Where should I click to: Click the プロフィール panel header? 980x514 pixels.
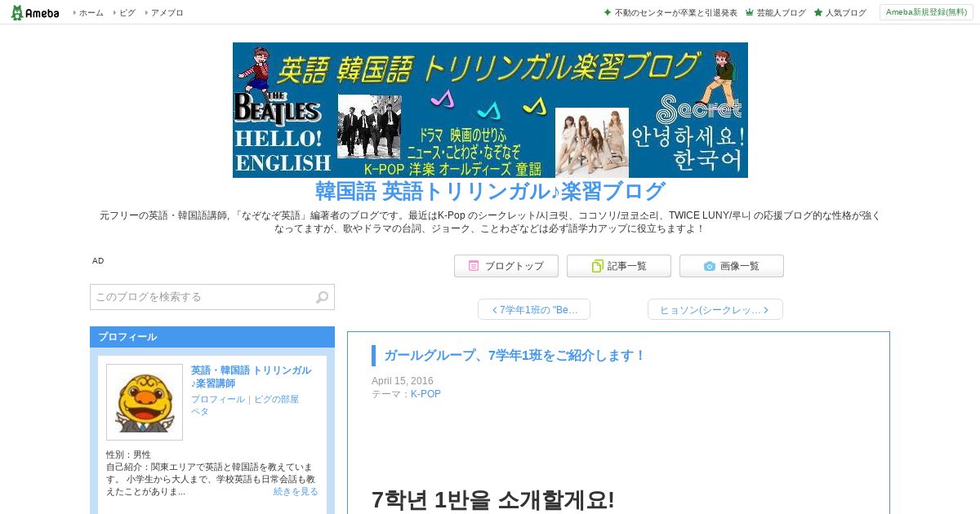tap(212, 337)
